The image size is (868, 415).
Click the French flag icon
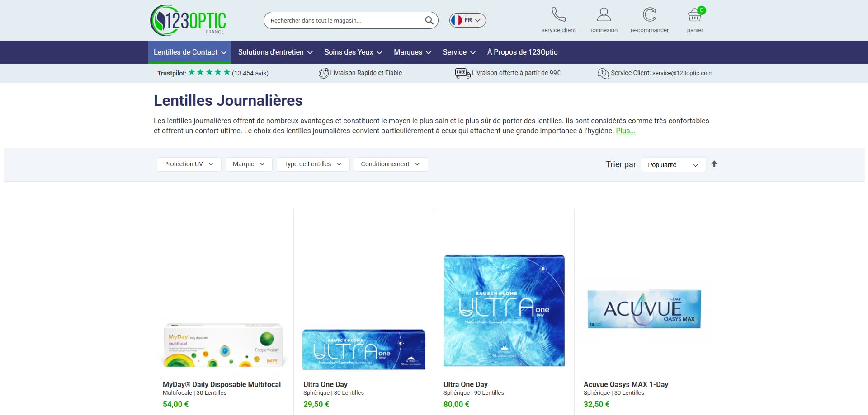(x=457, y=20)
